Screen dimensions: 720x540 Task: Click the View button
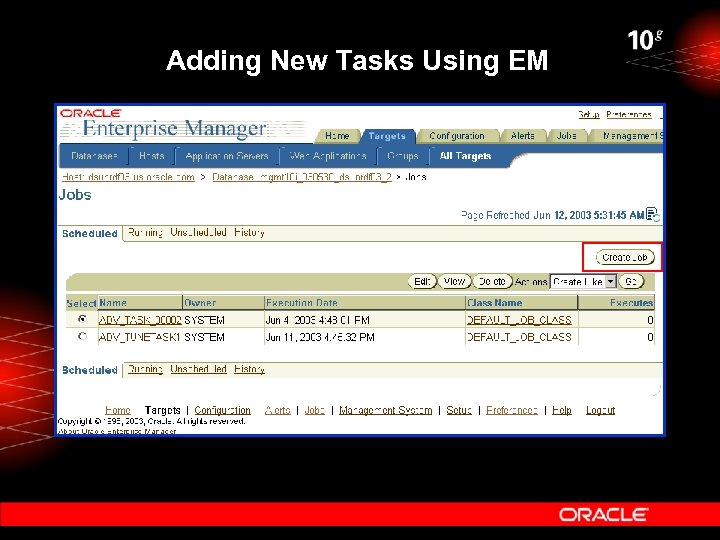(x=454, y=281)
